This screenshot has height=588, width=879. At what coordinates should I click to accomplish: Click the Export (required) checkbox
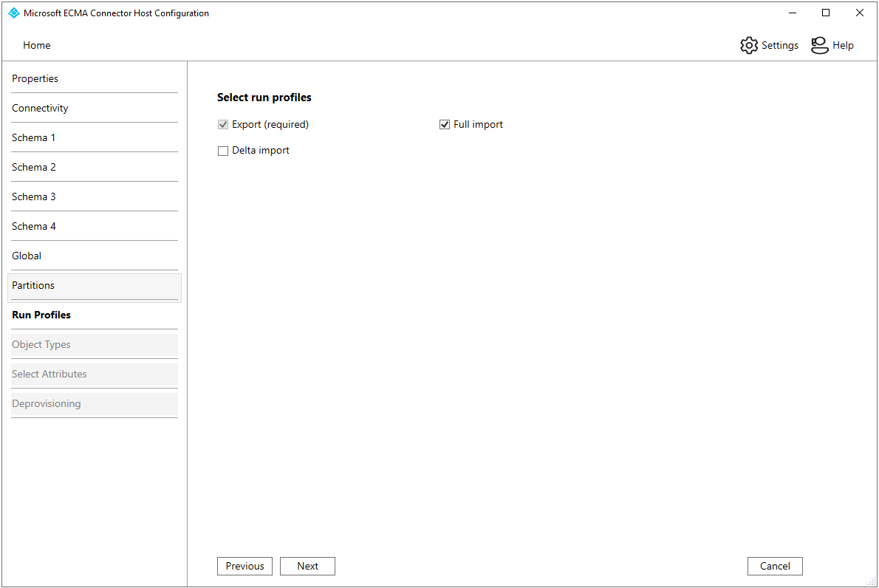click(x=223, y=125)
